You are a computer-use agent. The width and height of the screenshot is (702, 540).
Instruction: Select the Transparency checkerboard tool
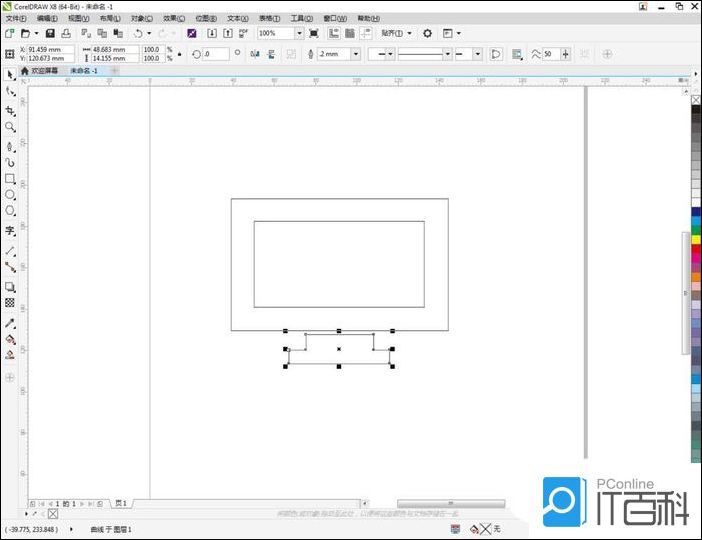click(x=10, y=302)
